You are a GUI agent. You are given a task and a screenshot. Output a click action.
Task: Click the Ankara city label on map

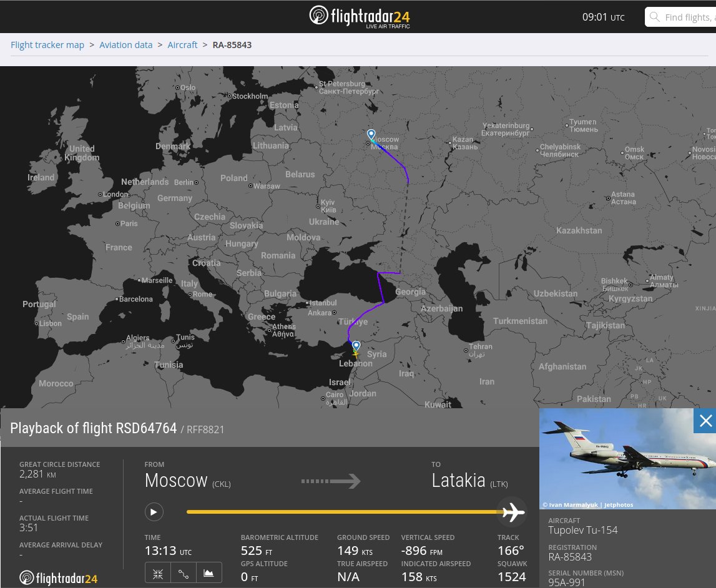point(320,313)
